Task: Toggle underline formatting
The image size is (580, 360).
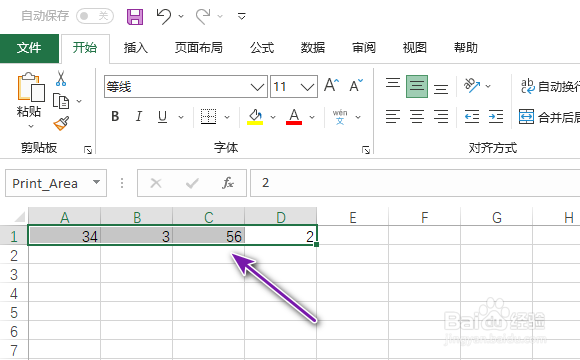Action: pyautogui.click(x=162, y=117)
